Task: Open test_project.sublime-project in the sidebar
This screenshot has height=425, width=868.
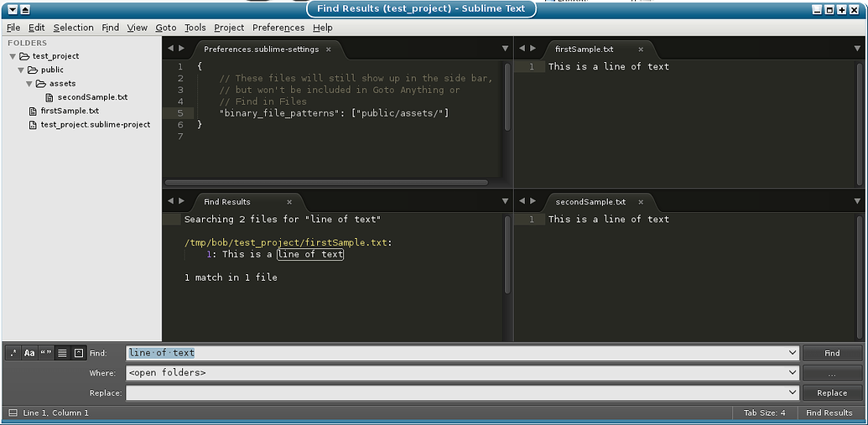Action: [x=96, y=125]
